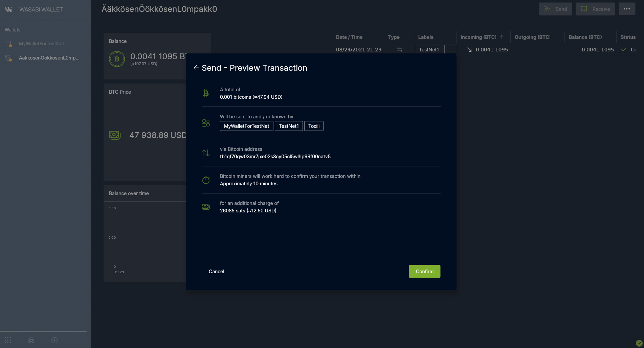The image size is (644, 348).
Task: Sort by Outgoing (BTC) column header
Action: tap(533, 37)
